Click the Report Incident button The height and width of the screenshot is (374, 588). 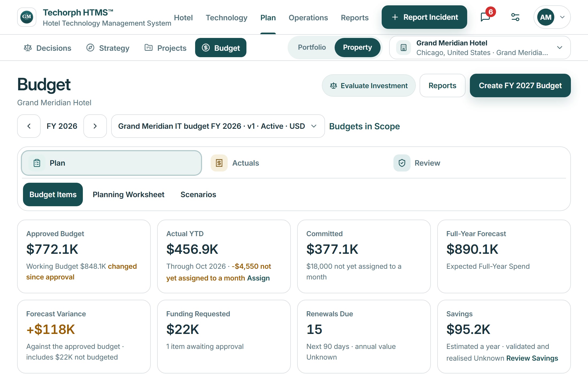click(x=424, y=17)
